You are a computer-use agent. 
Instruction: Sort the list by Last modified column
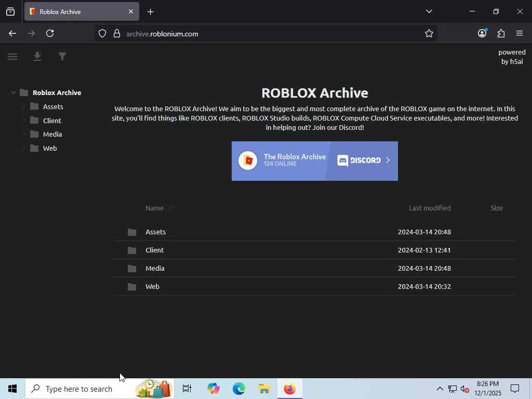coord(430,208)
